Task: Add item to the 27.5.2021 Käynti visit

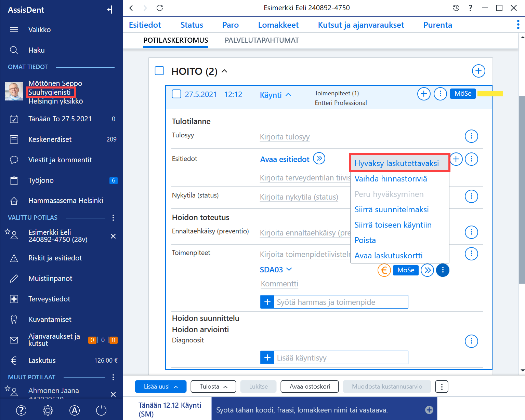Action: (424, 94)
